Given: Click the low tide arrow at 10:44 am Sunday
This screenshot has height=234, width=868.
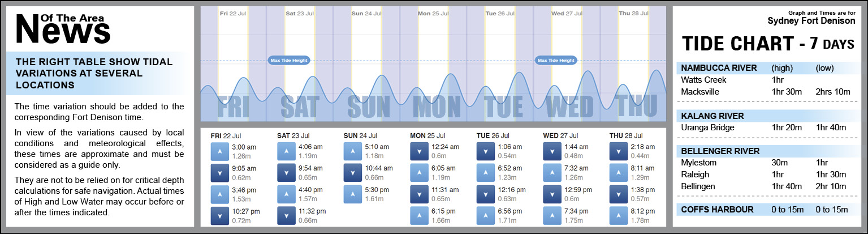Looking at the screenshot, I should (352, 173).
